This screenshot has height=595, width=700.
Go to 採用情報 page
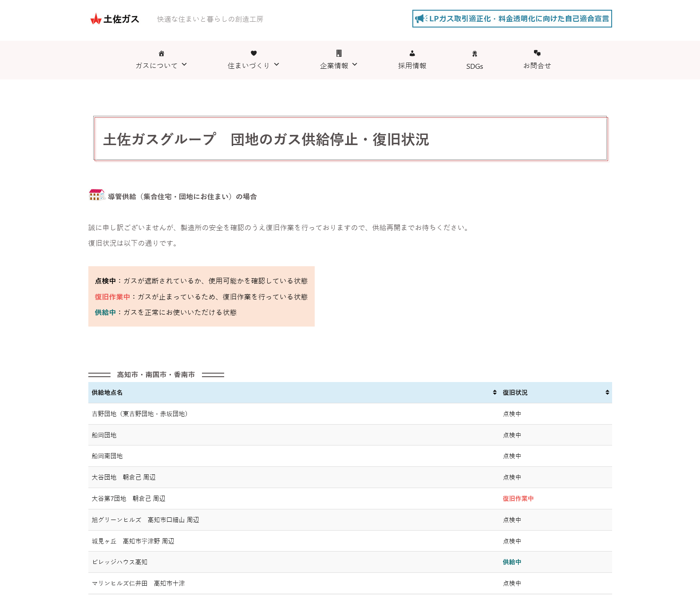coord(412,66)
